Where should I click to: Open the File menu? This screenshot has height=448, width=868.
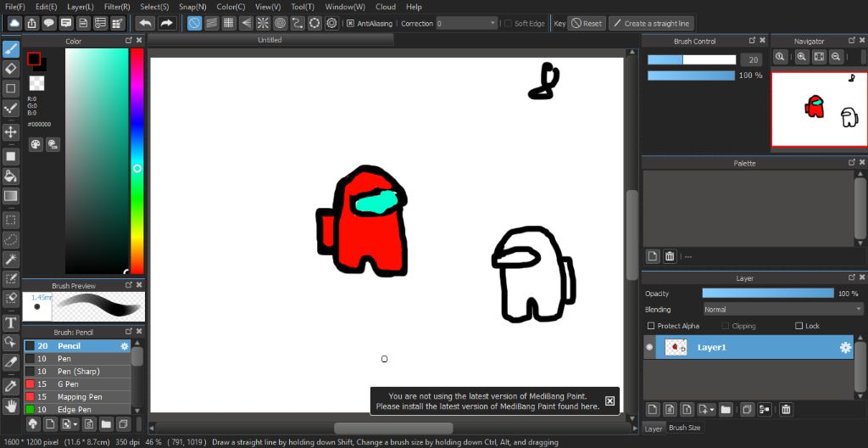[15, 7]
